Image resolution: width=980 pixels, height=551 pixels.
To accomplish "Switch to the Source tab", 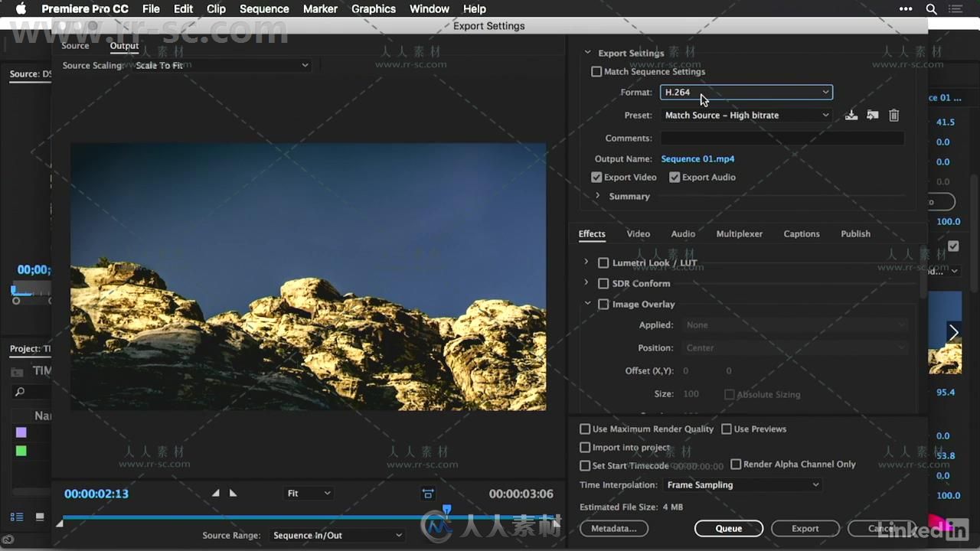I will coord(75,46).
